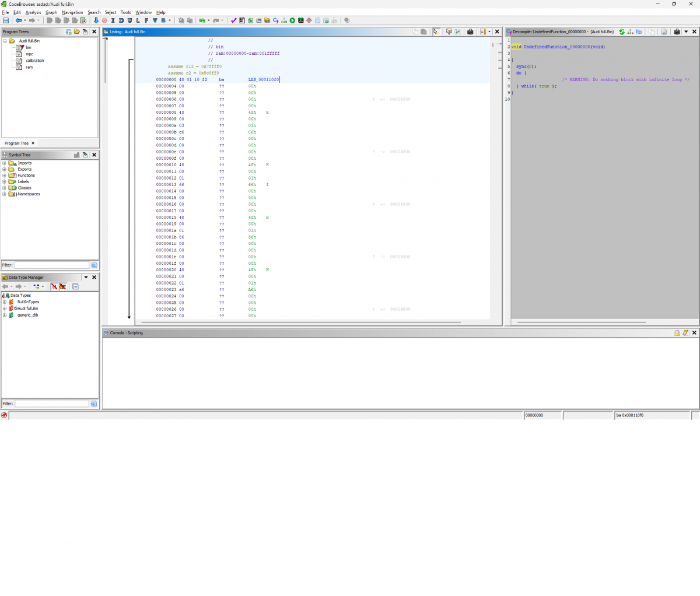The image size is (700, 596).
Task: Open the Analysis menu
Action: (33, 12)
